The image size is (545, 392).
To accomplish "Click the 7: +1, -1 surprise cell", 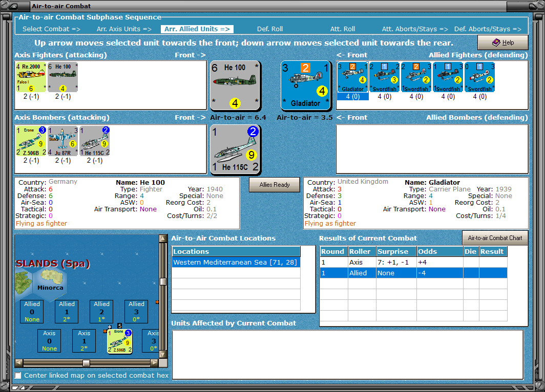I will tap(396, 263).
